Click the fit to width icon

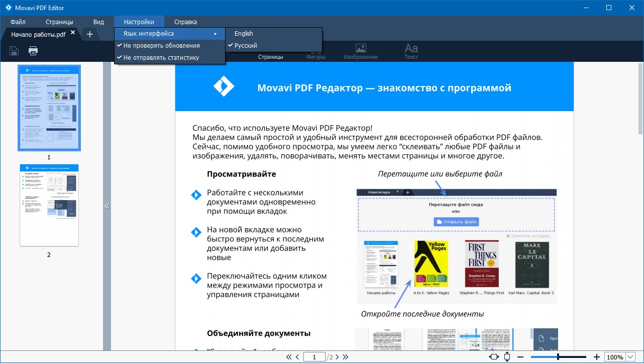point(494,357)
